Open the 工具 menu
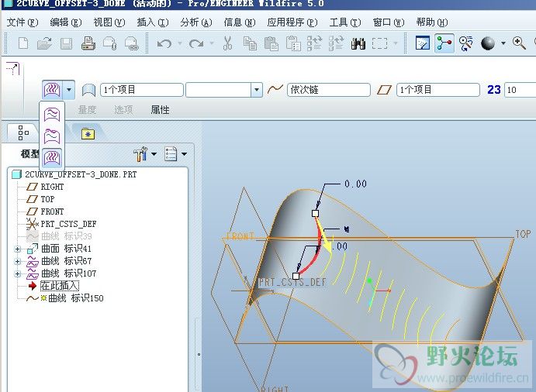Viewport: 536px width, 392px height. pos(345,22)
